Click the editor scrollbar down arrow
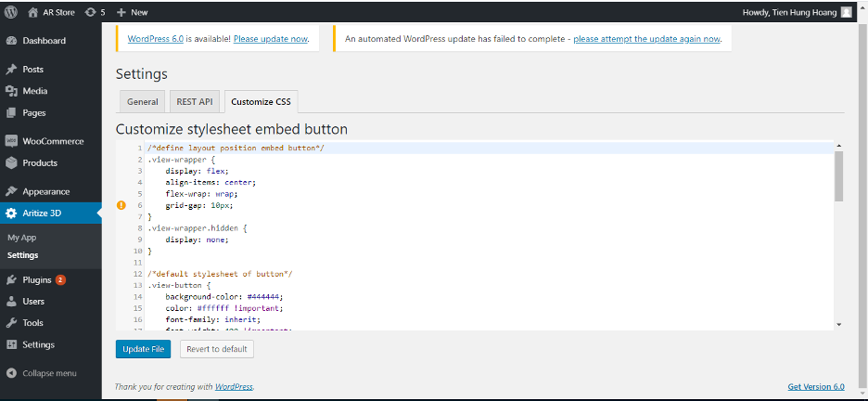Viewport: 868px width, 401px height. pyautogui.click(x=838, y=325)
